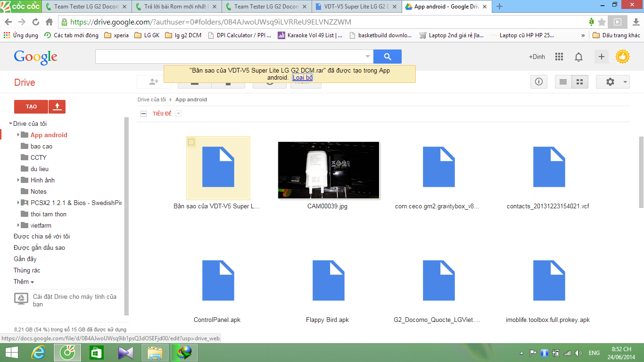Expand the App android folder tree
644x362 pixels.
click(x=18, y=135)
